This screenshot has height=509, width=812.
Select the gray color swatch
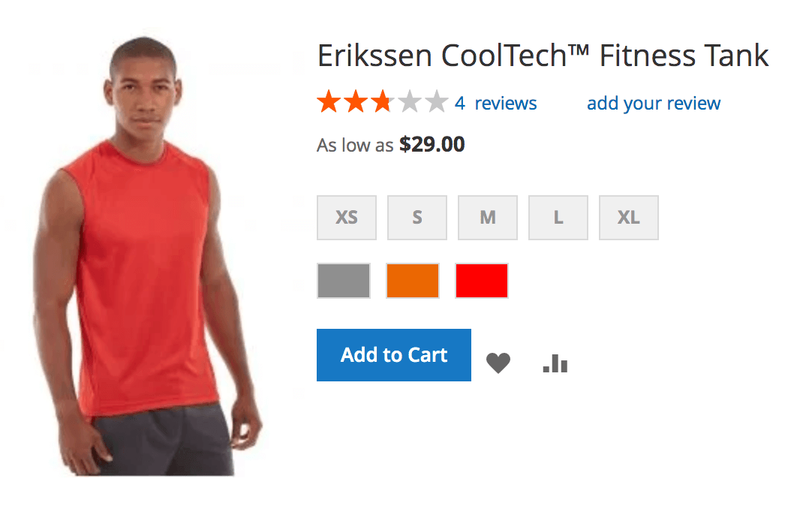pyautogui.click(x=344, y=280)
